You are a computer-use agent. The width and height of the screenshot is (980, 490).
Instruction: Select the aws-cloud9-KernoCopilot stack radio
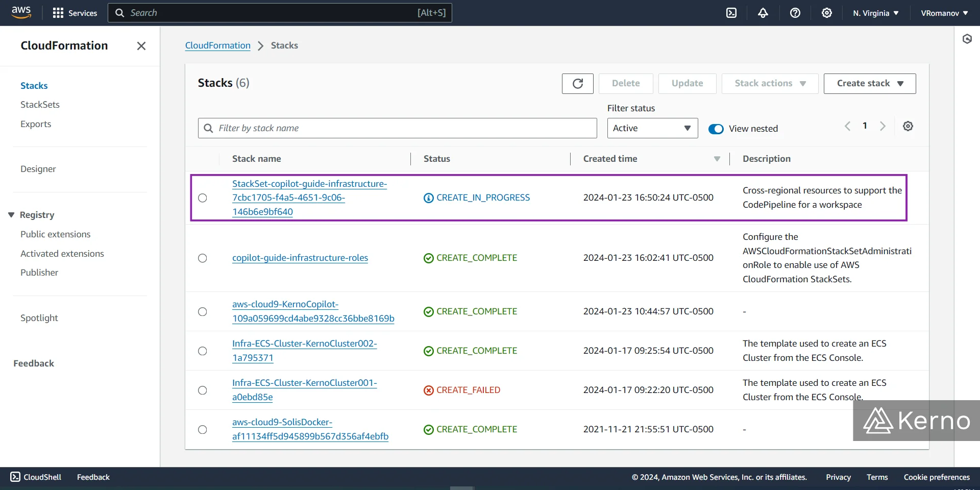[x=203, y=312]
